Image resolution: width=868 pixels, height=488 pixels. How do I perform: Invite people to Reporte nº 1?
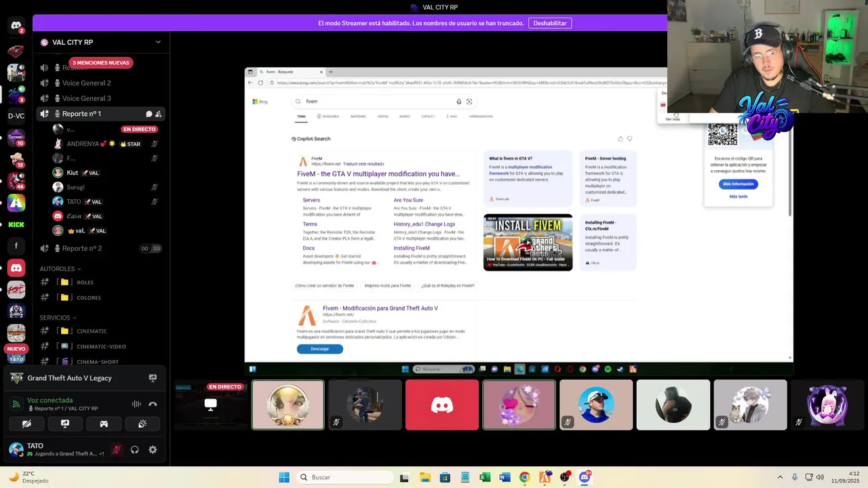click(158, 114)
